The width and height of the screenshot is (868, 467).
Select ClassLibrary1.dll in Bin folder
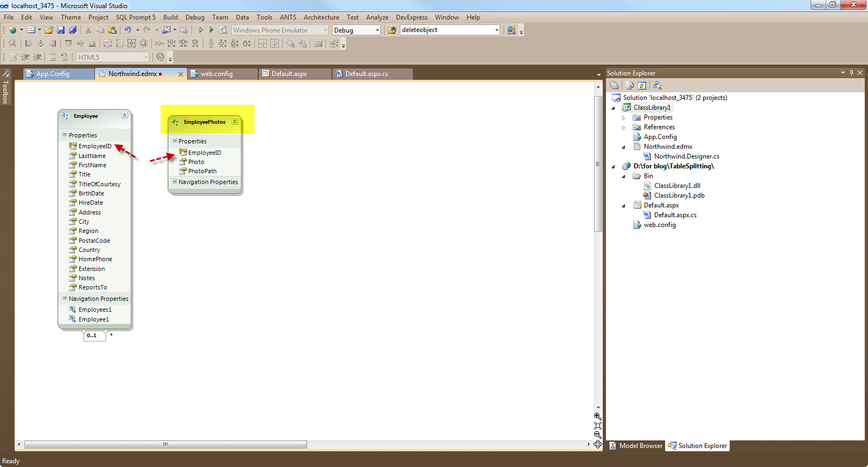(677, 186)
